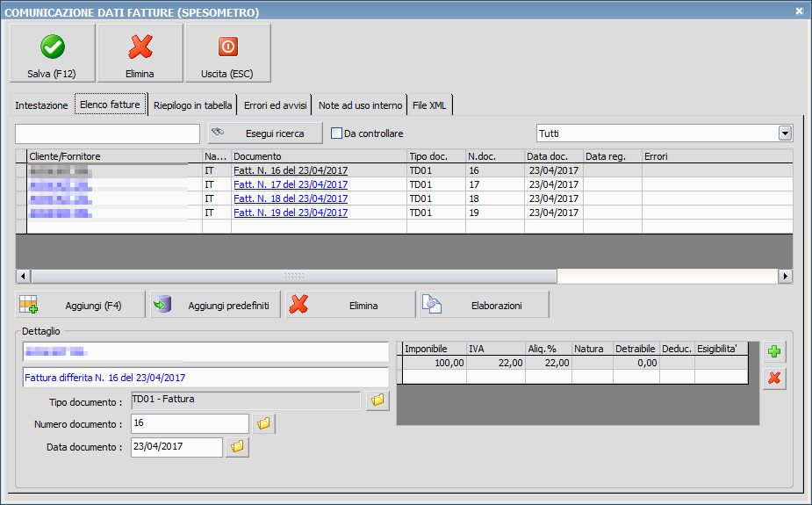Open the Note ad uso interno tab
Viewport: 812px width, 505px height.
coord(361,105)
